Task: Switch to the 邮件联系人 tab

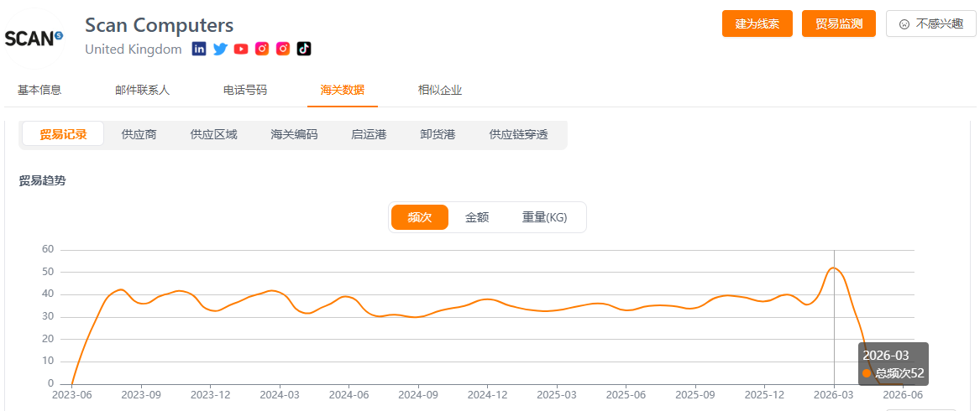Action: [143, 90]
